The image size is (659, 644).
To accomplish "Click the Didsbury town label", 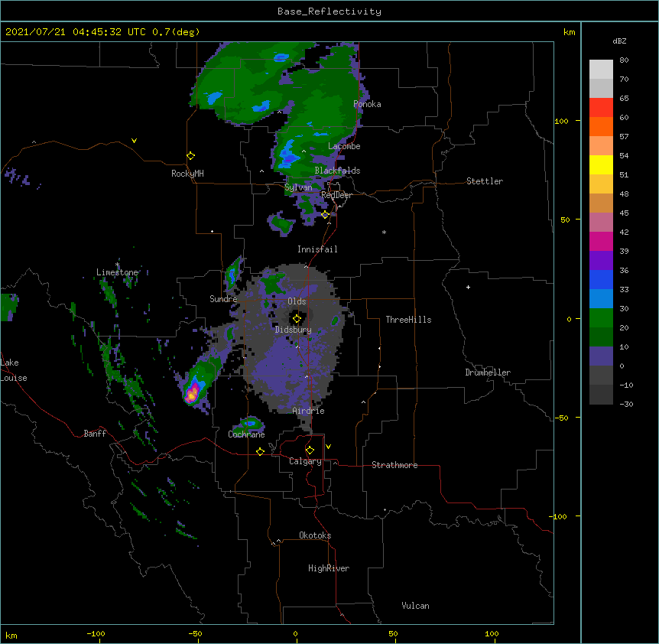I will (294, 330).
